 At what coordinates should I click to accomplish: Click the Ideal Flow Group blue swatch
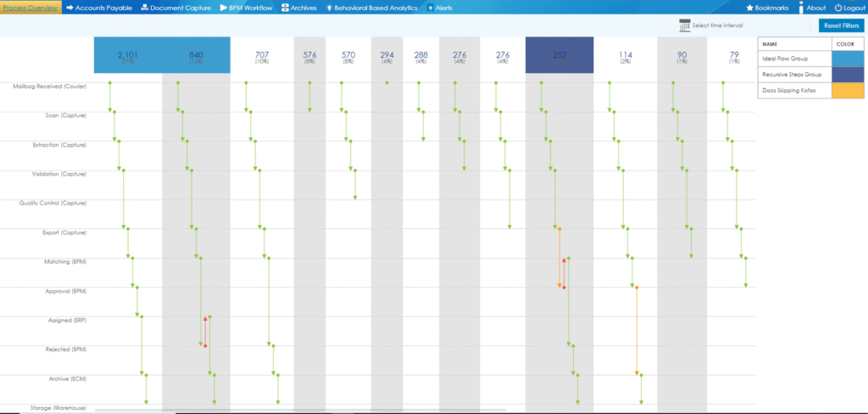click(843, 59)
